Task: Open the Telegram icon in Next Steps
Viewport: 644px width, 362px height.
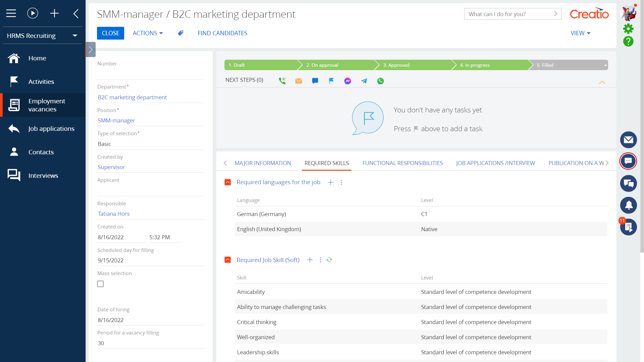Action: click(x=364, y=81)
